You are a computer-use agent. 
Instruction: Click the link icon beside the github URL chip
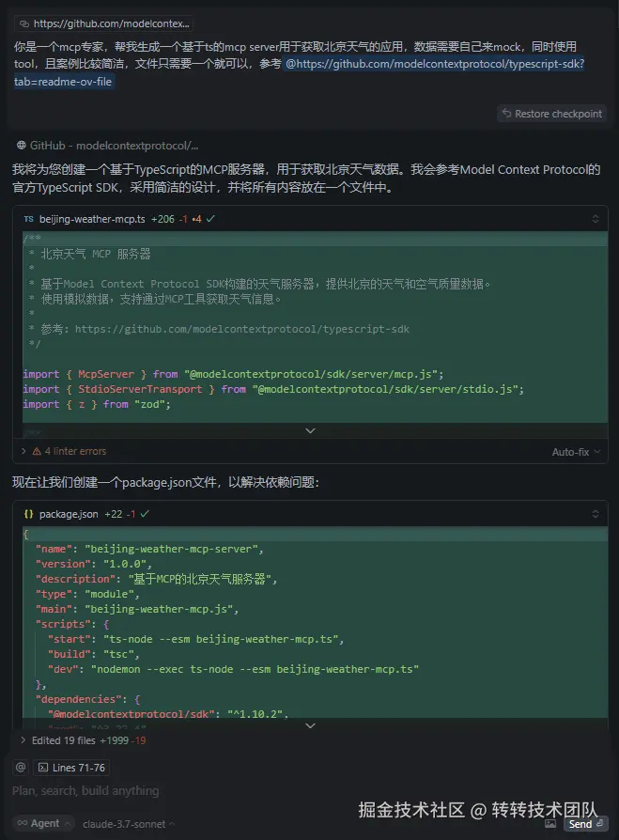coord(24,23)
